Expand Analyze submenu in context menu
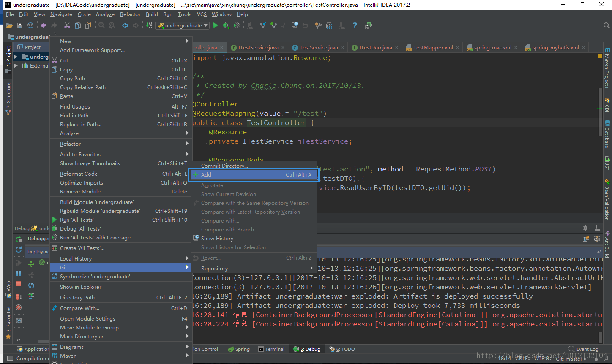Viewport: 612px width, 364px height. pyautogui.click(x=120, y=133)
